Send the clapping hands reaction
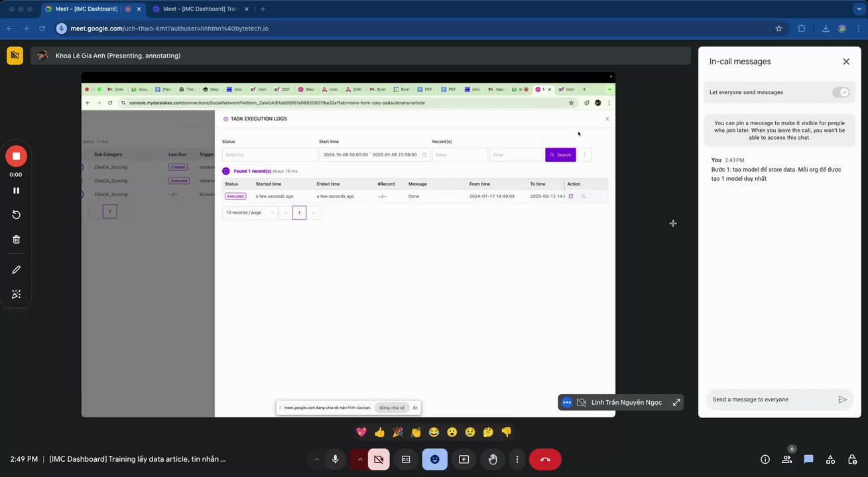 [416, 432]
